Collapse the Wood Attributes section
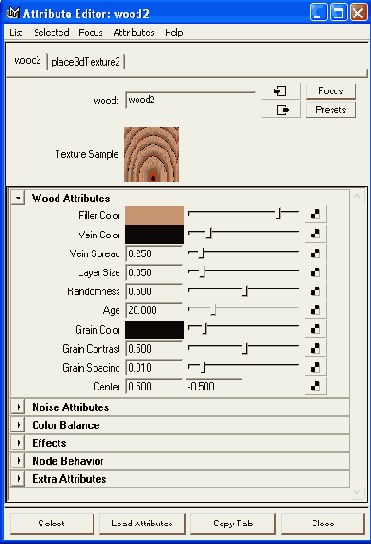This screenshot has width=371, height=544. [18, 198]
